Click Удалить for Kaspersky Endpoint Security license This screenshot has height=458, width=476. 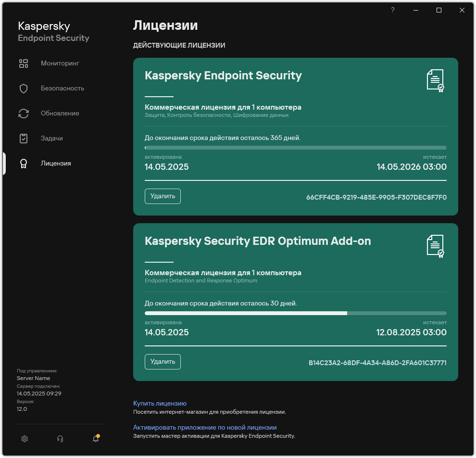(x=163, y=196)
